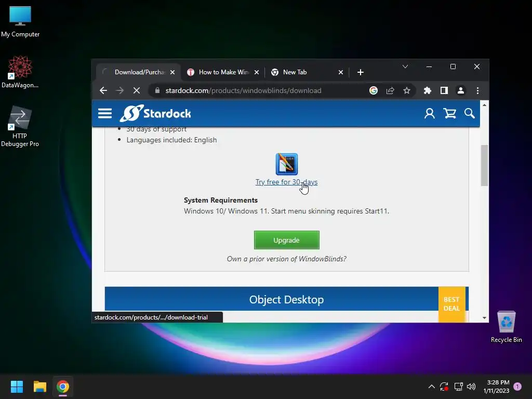Open Stardock site search magnifier
This screenshot has height=399, width=532.
click(x=470, y=113)
